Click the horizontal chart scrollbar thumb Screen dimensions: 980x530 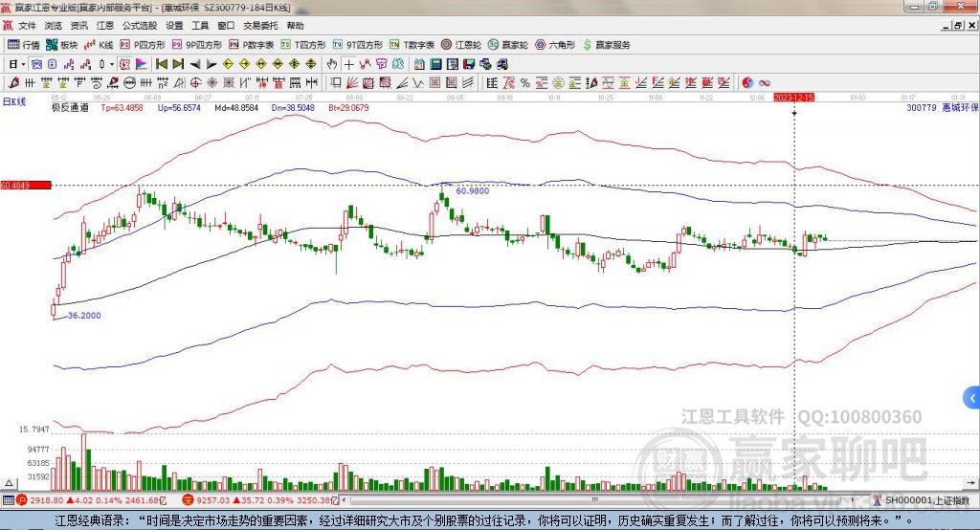point(595,499)
